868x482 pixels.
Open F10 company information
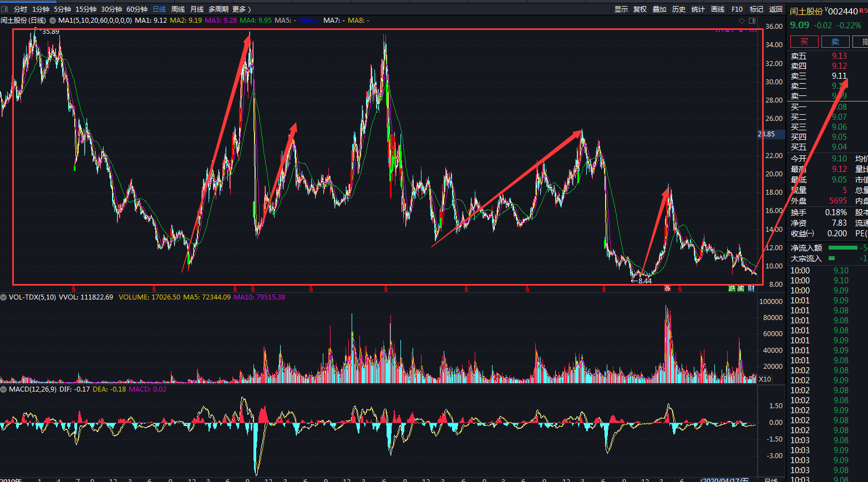[737, 9]
